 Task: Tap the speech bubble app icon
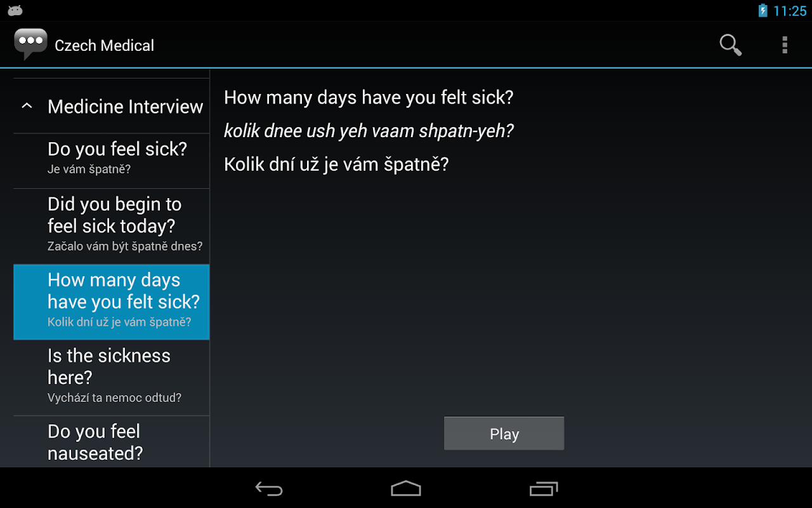tap(30, 44)
